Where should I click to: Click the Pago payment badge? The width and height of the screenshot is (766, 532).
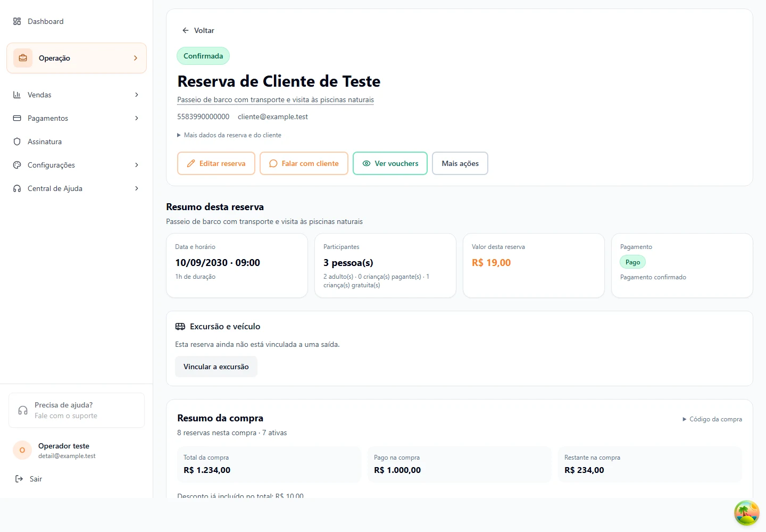[x=632, y=262]
